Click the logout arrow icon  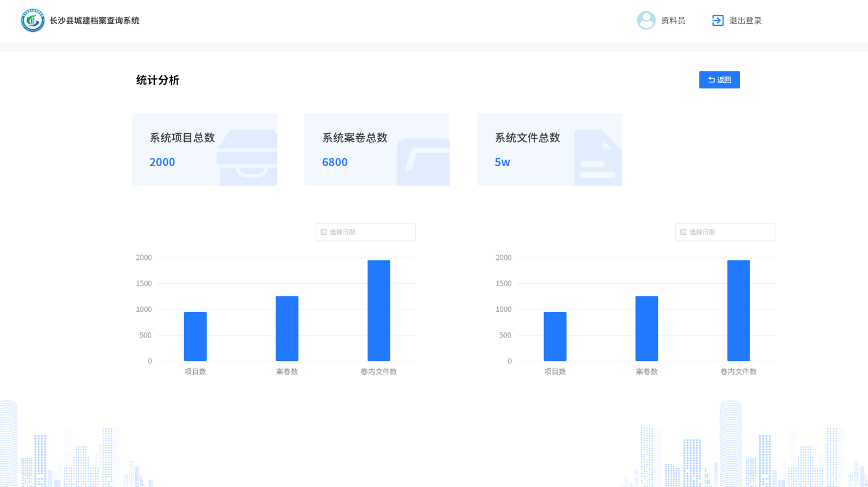tap(718, 20)
